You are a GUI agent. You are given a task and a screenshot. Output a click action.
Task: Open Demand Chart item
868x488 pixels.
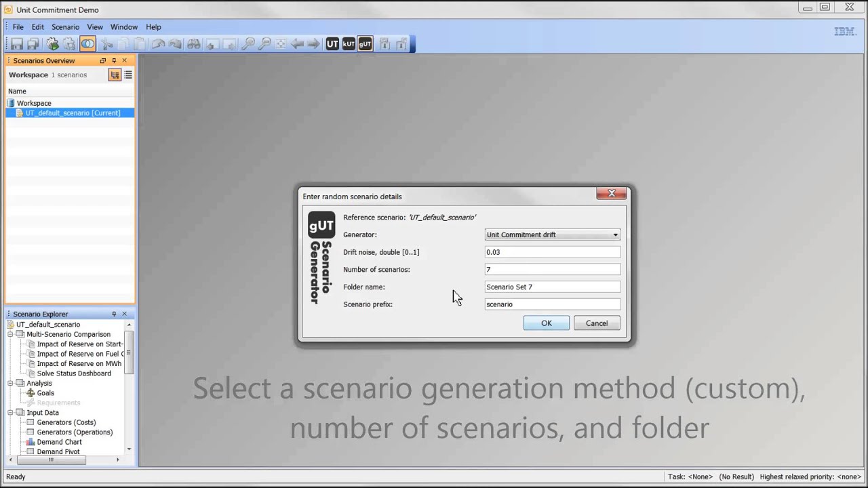click(59, 442)
